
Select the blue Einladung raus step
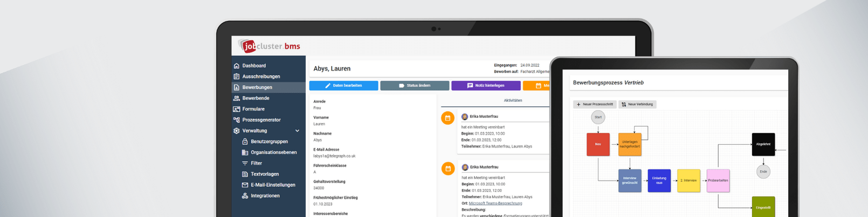[659, 180]
